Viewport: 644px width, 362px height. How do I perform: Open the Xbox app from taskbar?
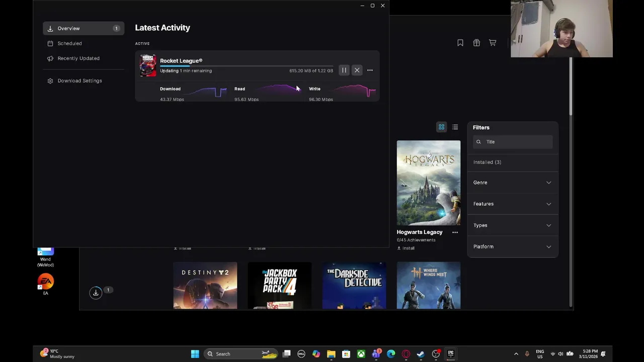[361, 354]
